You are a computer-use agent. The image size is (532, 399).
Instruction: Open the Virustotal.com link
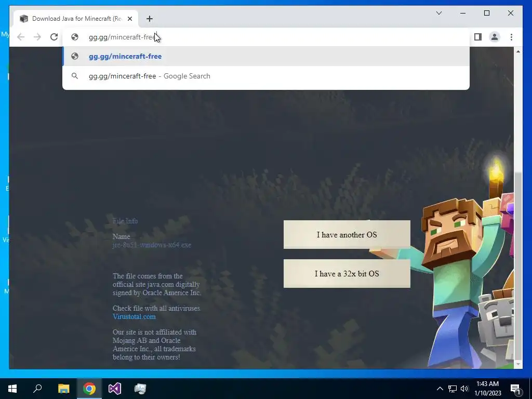[x=134, y=316]
